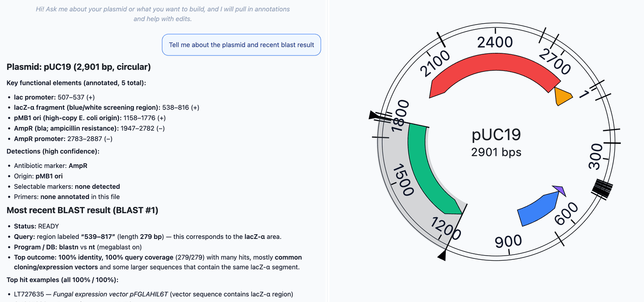Click the Antibiotic marker AmpR detection entry
Viewport: 644px width, 302px height.
coord(51,165)
